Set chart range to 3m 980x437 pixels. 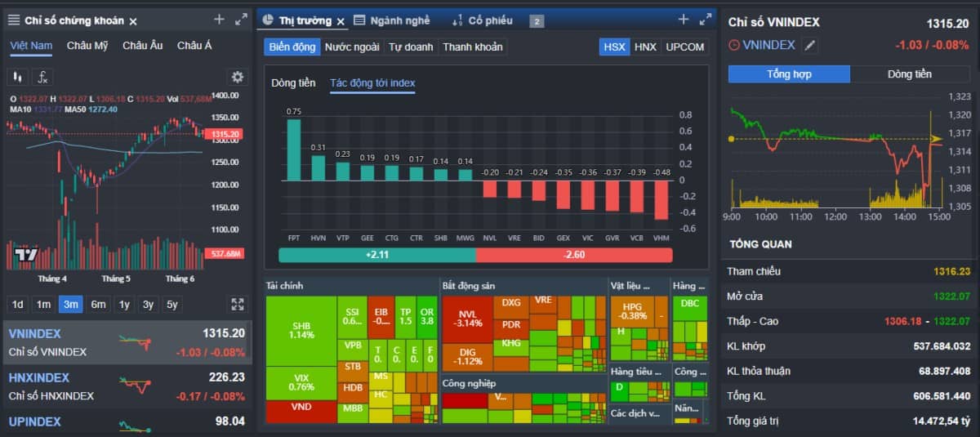coord(70,304)
